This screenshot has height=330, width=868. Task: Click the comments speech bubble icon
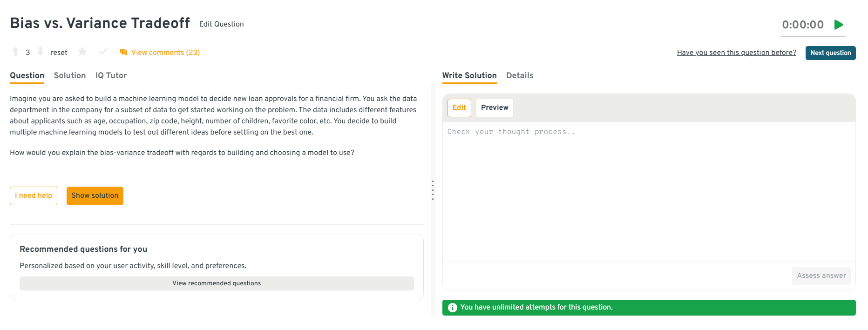point(123,53)
